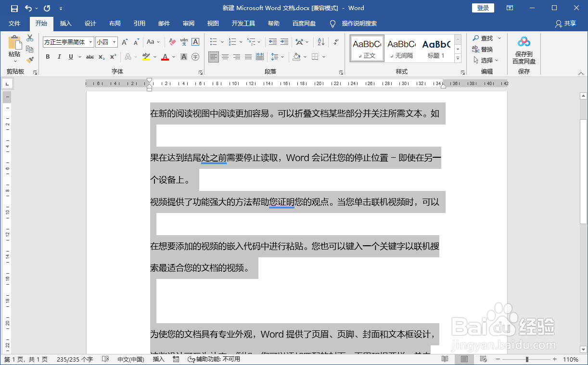Open the bullets list dropdown arrow
This screenshot has width=588, height=365.
pos(221,42)
